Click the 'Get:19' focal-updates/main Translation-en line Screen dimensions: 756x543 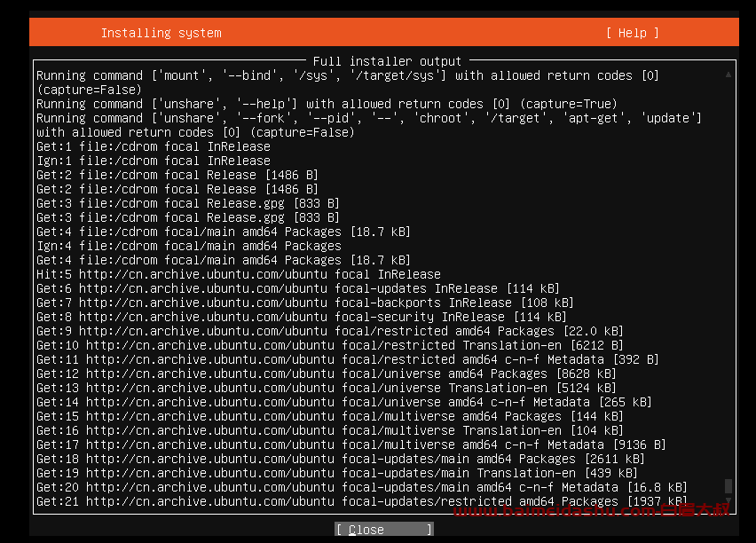click(337, 473)
